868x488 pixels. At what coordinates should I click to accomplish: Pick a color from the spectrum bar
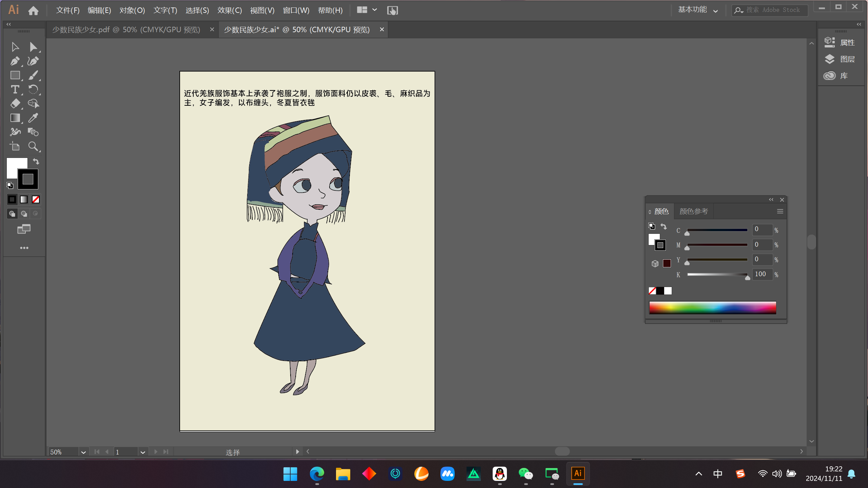(x=712, y=308)
